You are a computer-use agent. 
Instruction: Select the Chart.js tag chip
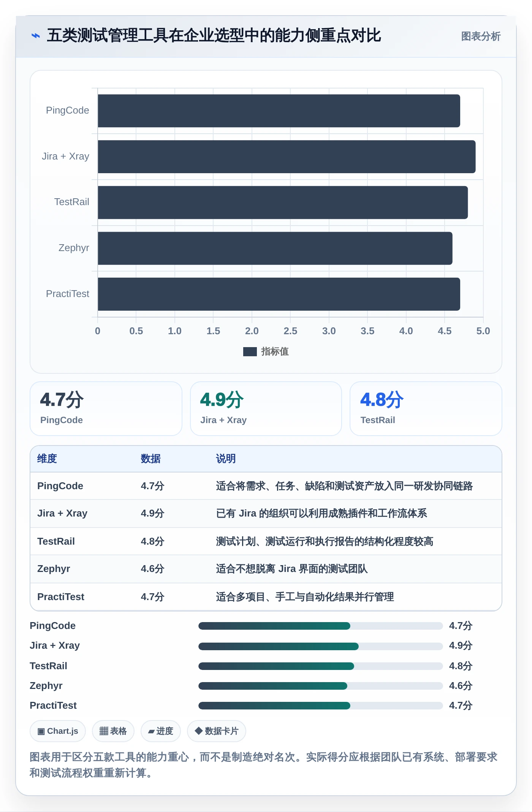pyautogui.click(x=58, y=731)
